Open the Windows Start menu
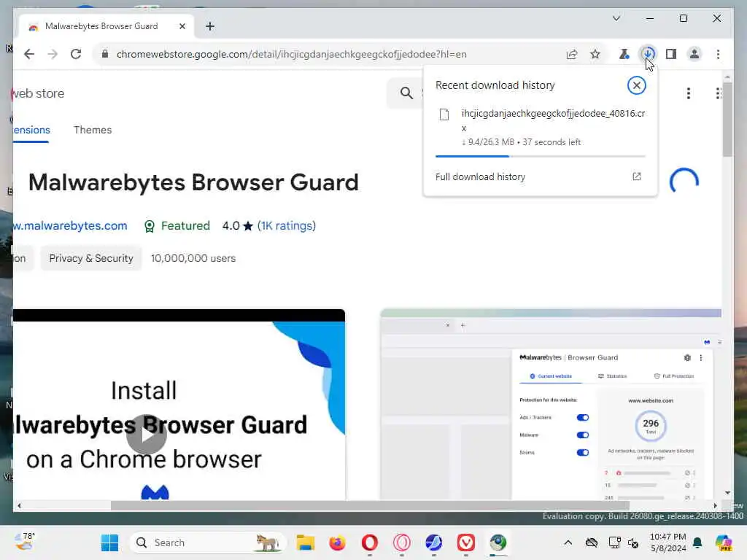747x560 pixels. tap(109, 542)
